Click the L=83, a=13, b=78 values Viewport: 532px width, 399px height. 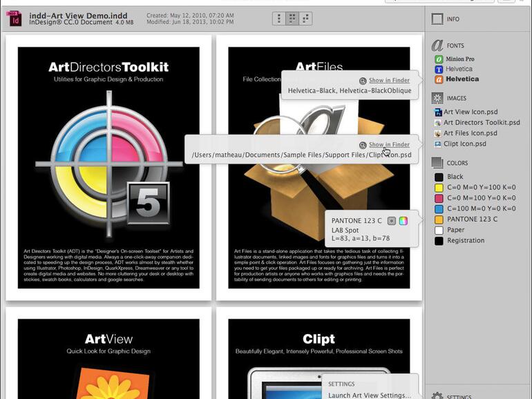tap(361, 238)
